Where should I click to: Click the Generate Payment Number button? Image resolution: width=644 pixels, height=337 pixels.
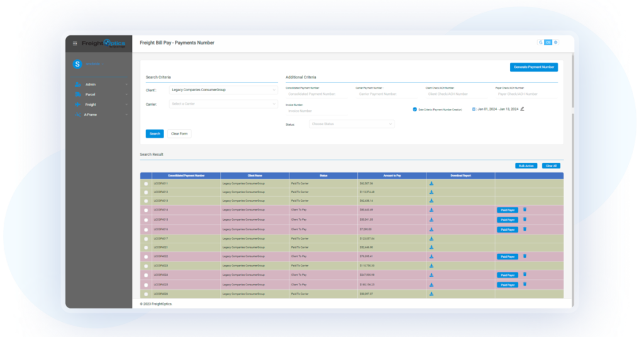(534, 67)
